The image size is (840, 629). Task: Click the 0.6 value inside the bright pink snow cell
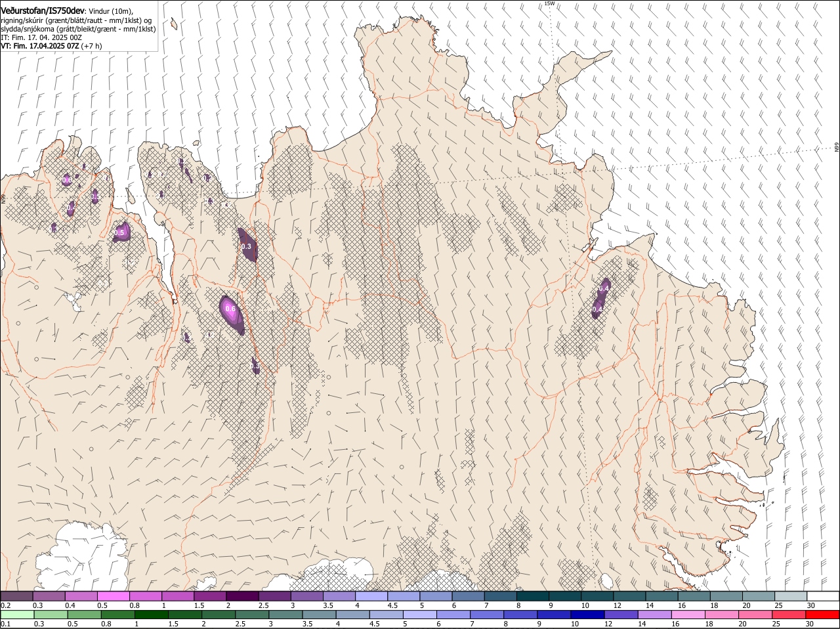(230, 309)
